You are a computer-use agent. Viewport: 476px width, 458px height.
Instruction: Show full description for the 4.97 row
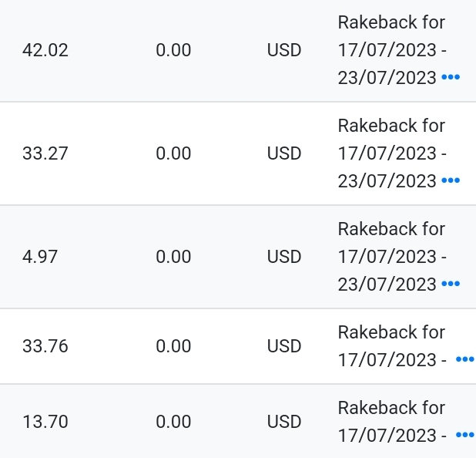click(451, 284)
